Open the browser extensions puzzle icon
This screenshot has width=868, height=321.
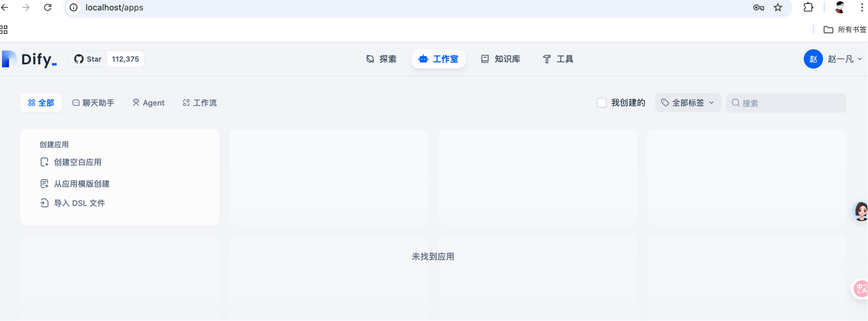[x=808, y=8]
